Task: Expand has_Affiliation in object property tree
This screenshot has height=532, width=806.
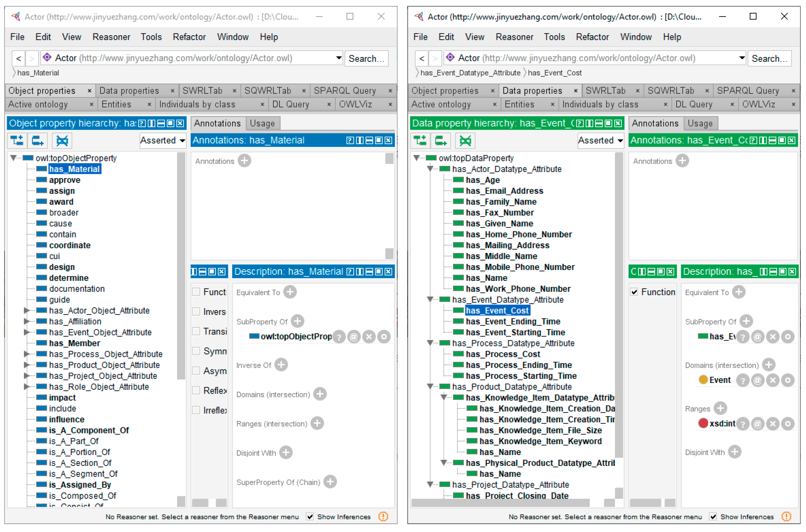Action: [26, 321]
